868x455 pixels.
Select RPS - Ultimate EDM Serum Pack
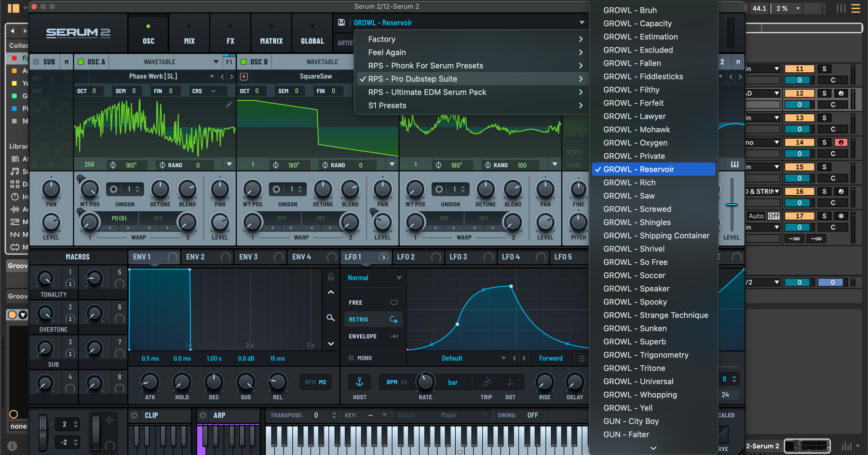click(x=472, y=92)
